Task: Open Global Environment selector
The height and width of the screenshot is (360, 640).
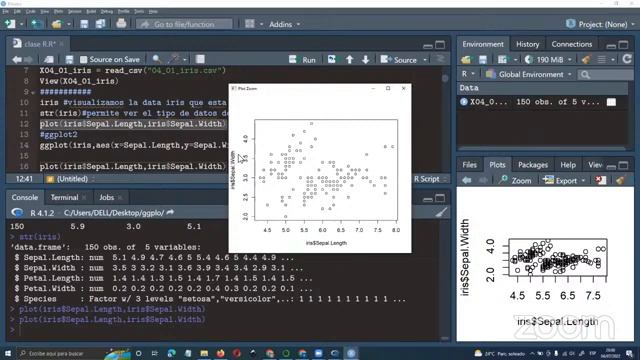Action: pos(529,74)
